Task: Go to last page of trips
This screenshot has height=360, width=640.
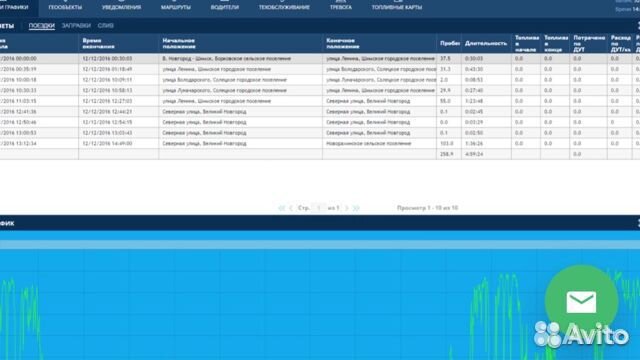Action: 356,208
